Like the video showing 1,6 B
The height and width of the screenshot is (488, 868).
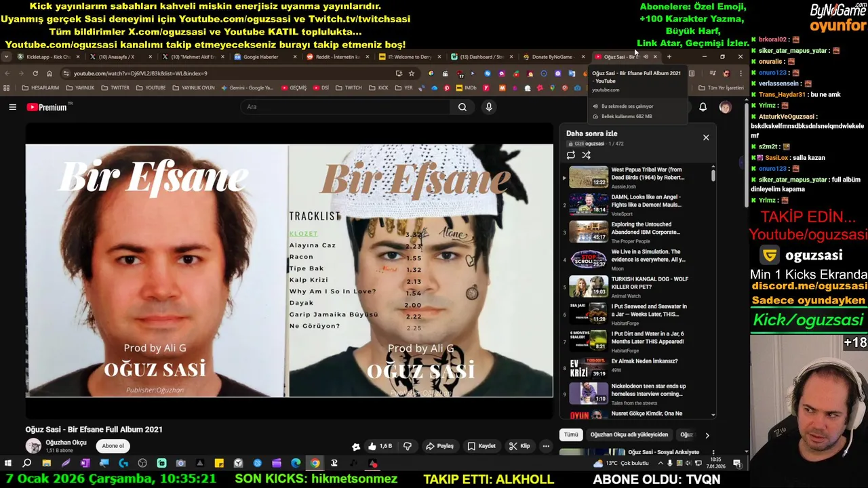pyautogui.click(x=380, y=446)
